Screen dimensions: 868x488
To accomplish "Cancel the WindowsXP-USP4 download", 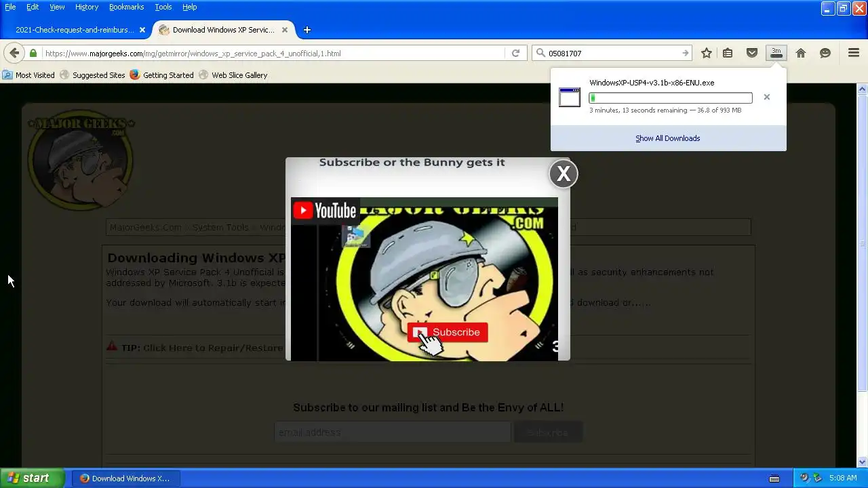I will (x=767, y=97).
